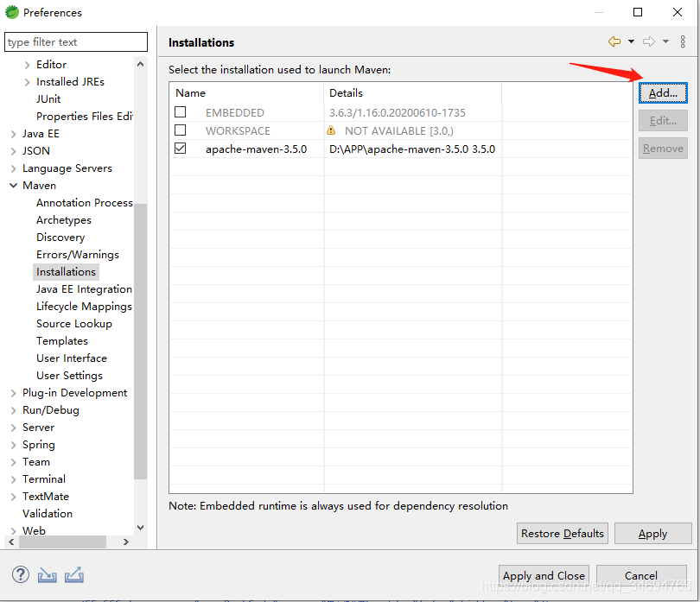Expand the Language Servers node

13,168
